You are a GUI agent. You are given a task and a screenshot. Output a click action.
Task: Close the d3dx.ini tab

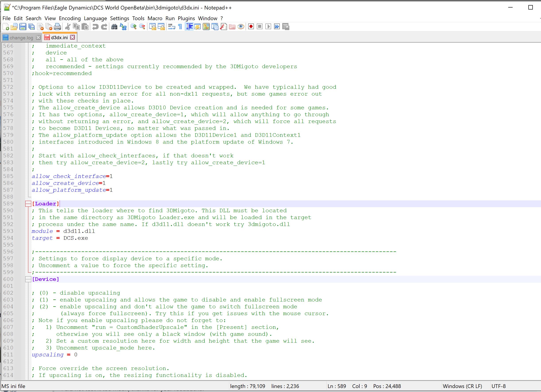[72, 37]
